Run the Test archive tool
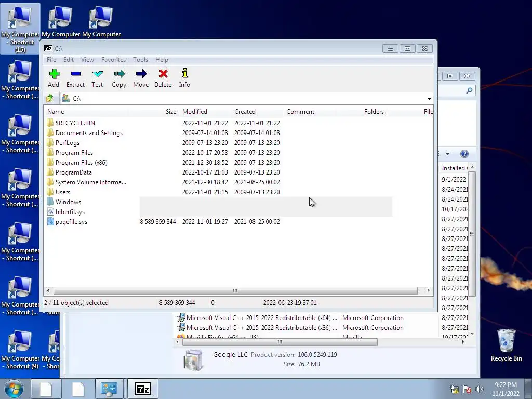This screenshot has height=399, width=532. tap(97, 78)
